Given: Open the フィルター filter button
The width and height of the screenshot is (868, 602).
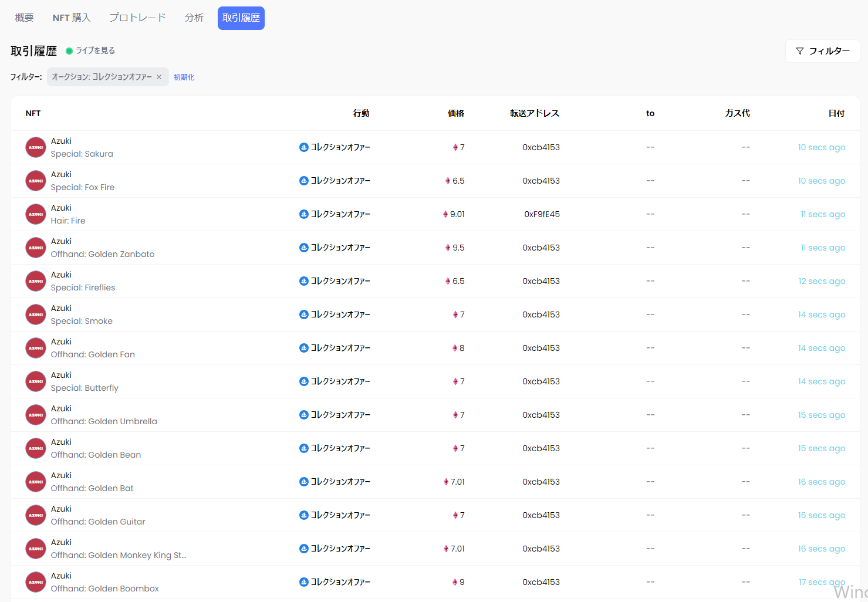Looking at the screenshot, I should (822, 51).
